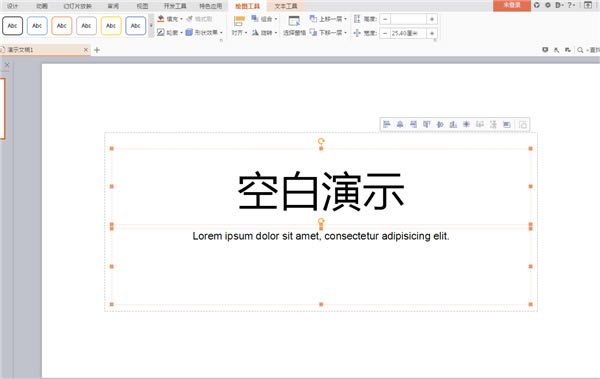600x379 pixels.
Task: Open the shape outline (轮廓) dropdown
Action: tap(170, 33)
